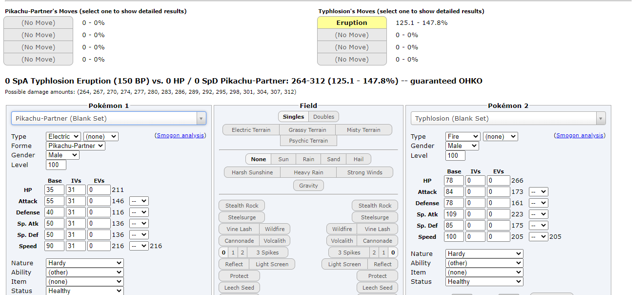This screenshot has width=644, height=295.
Task: Open Pikachu-Partner's Item dropdown
Action: pos(85,282)
